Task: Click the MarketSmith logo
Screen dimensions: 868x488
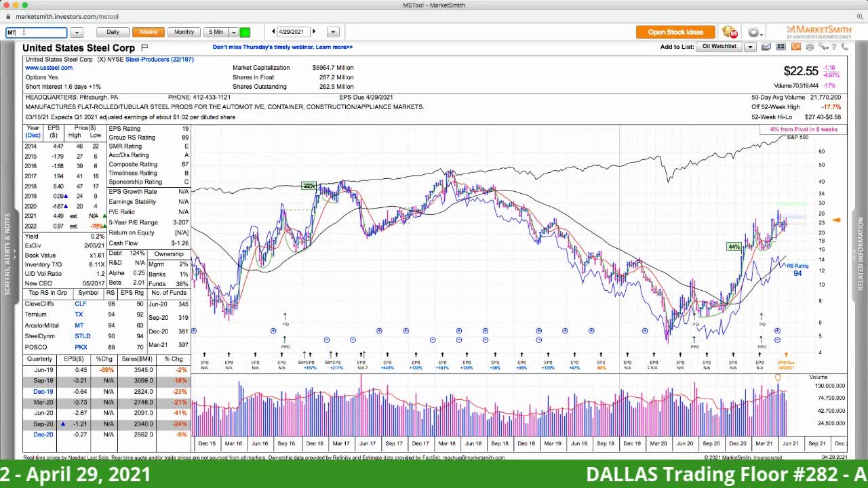Action: point(818,32)
